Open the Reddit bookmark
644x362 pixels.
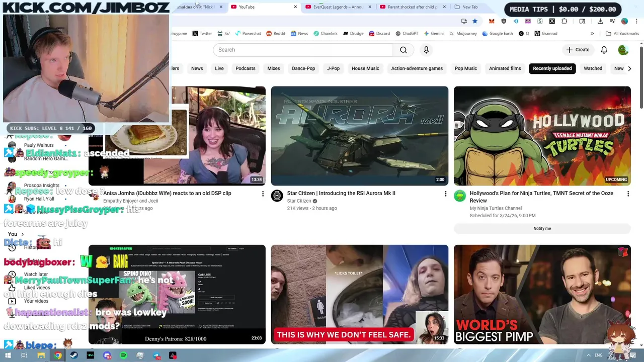click(x=276, y=34)
